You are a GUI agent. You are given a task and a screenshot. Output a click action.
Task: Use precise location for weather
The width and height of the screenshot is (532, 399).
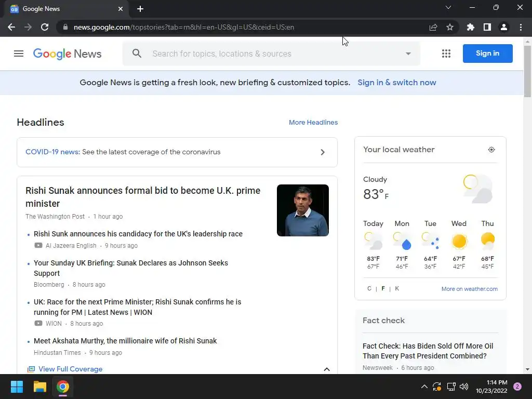coord(491,150)
